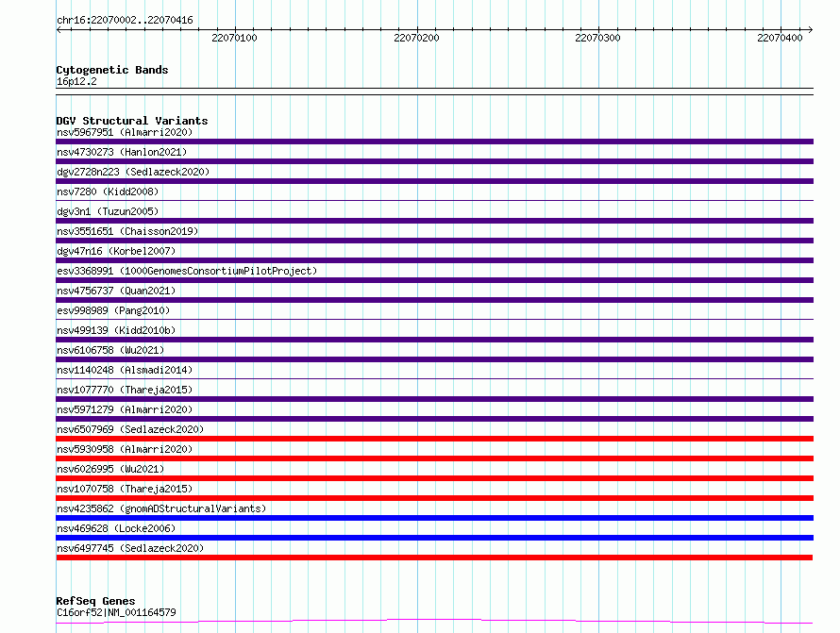Click the nsv6026995 (Wu2021) variant label
This screenshot has width=840, height=633.
110,469
